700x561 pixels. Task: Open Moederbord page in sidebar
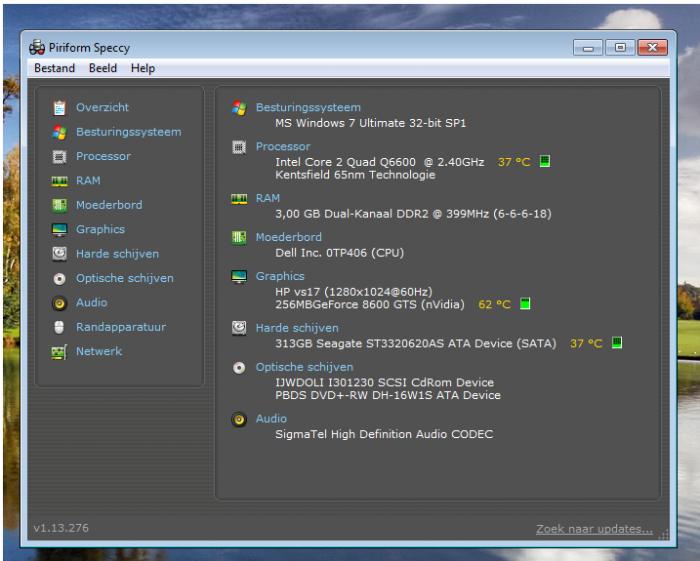[x=109, y=205]
